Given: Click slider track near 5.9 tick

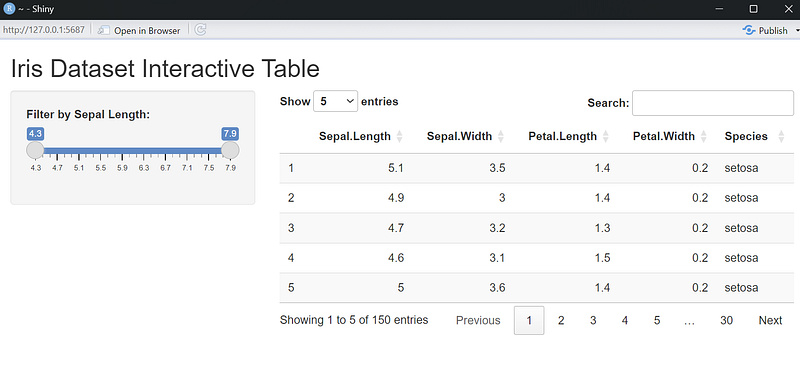Looking at the screenshot, I should coord(122,151).
